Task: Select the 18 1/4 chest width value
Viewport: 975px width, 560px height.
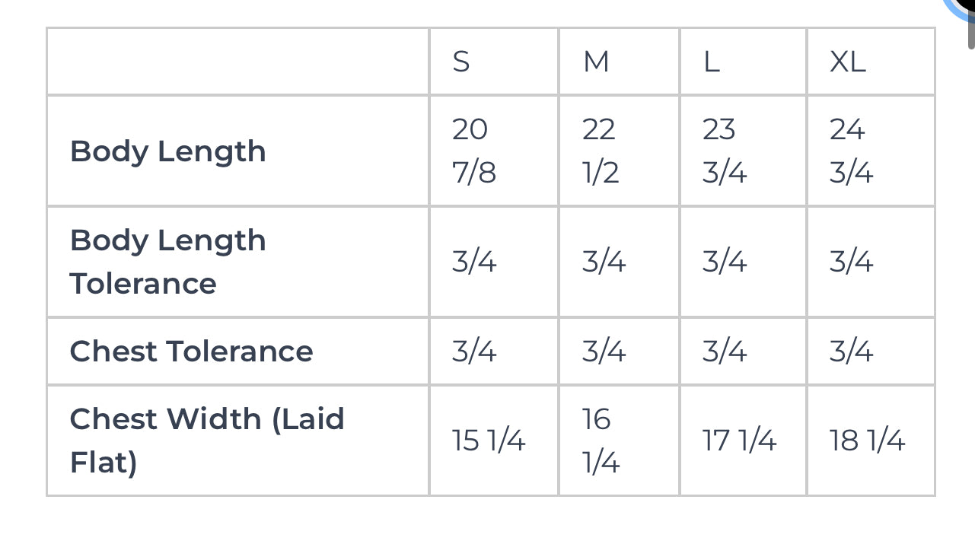Action: 867,441
